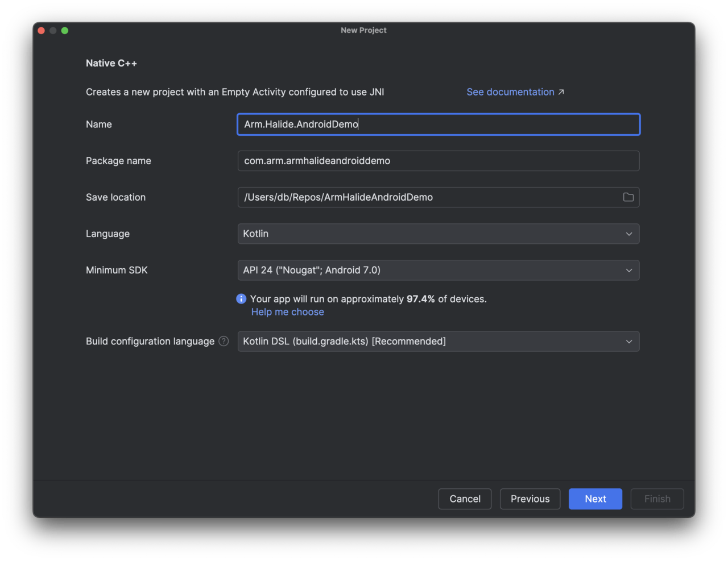The image size is (728, 561).
Task: Expand the Minimum SDK dropdown
Action: (x=438, y=270)
